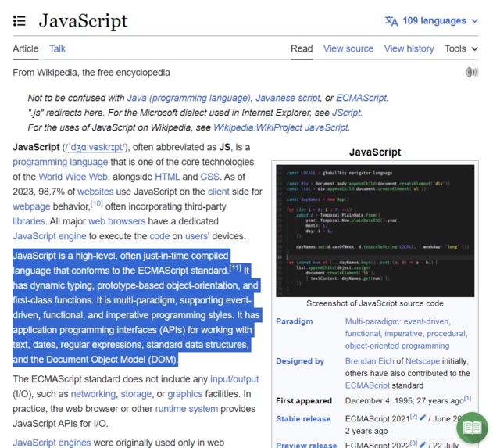Open the CSS link

point(209,177)
